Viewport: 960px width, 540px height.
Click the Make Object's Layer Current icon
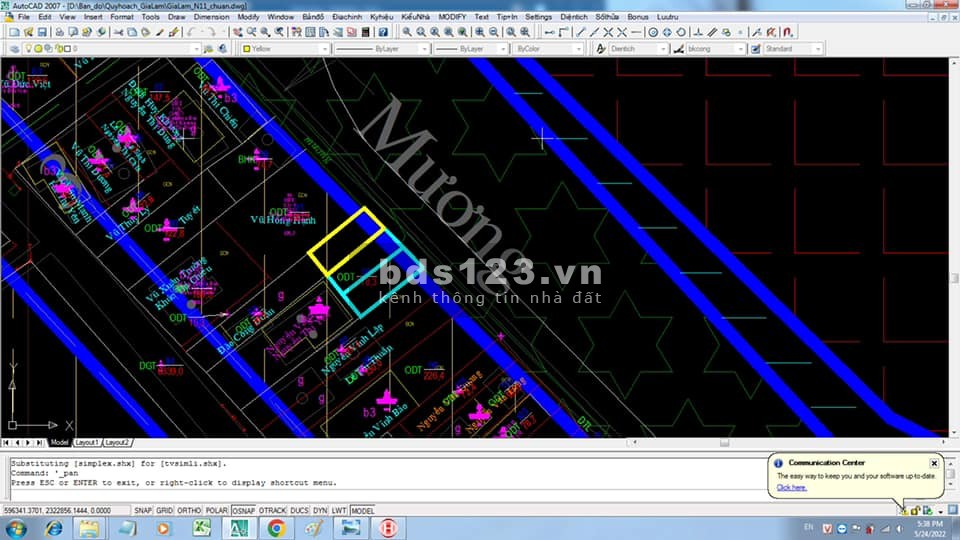pos(209,48)
